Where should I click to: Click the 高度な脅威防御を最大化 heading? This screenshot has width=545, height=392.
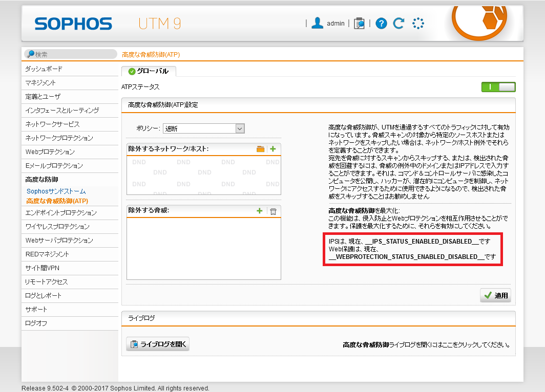point(364,211)
